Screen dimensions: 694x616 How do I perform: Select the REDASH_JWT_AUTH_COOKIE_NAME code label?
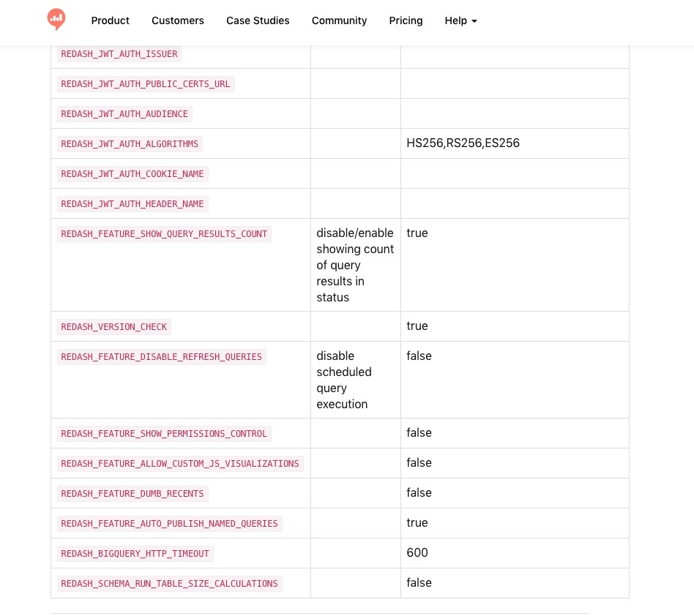133,174
